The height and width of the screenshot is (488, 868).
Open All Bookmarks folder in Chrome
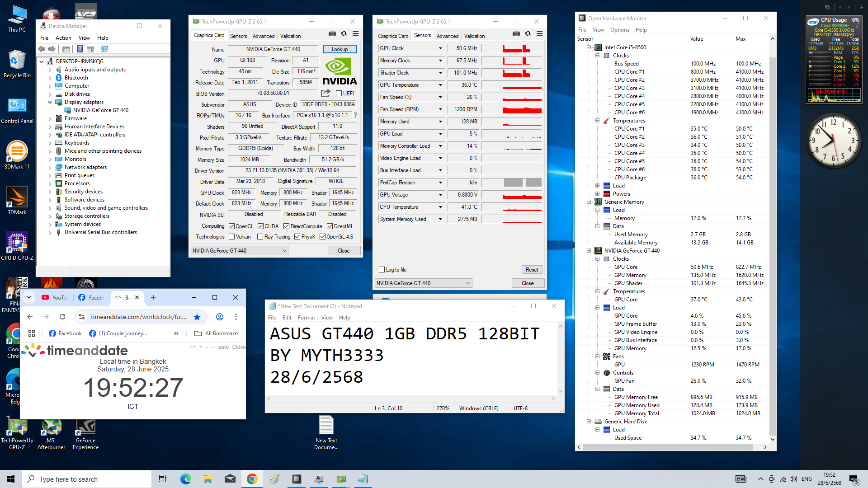[x=217, y=333]
